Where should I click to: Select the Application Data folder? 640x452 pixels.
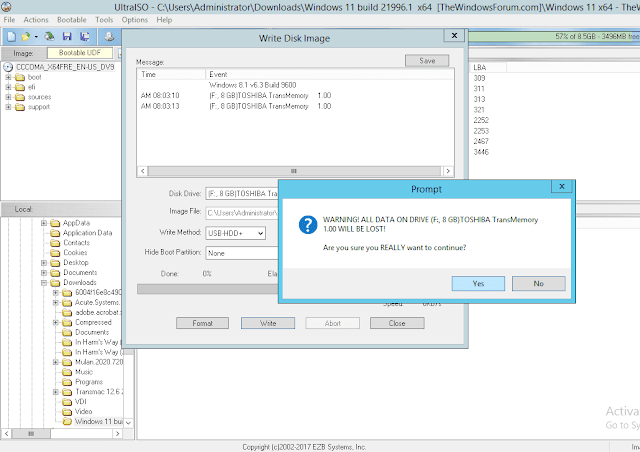coord(87,233)
